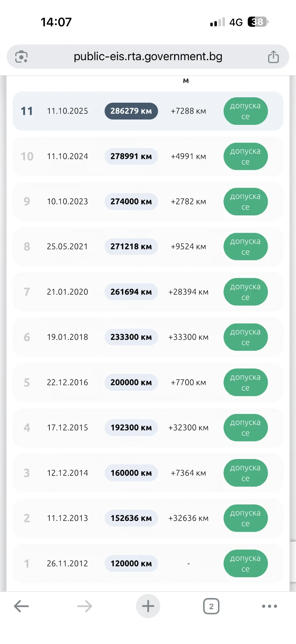
Task: Select the 192300 км mileage badge
Action: click(131, 428)
